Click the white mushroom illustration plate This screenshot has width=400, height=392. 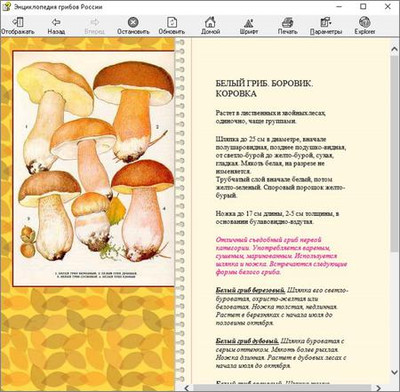tap(94, 168)
